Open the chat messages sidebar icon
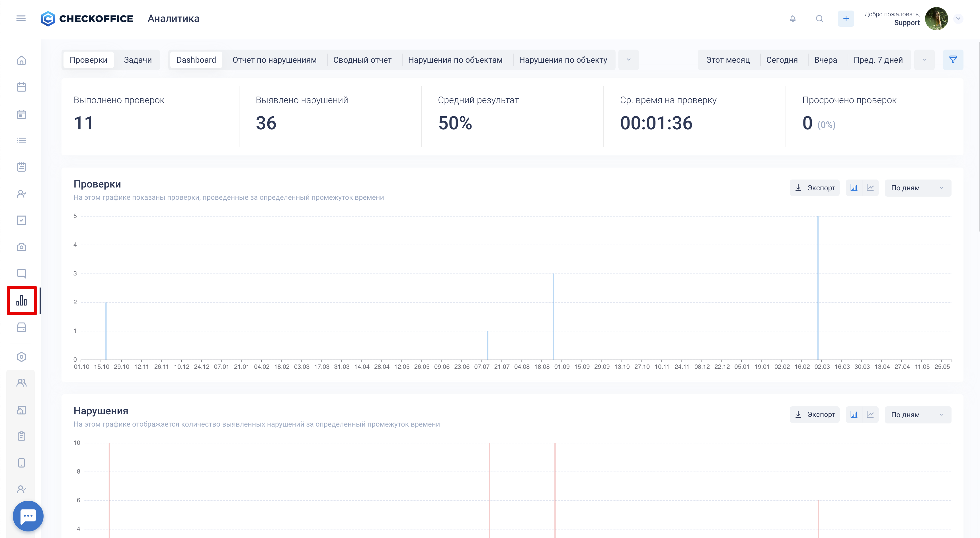 click(21, 274)
